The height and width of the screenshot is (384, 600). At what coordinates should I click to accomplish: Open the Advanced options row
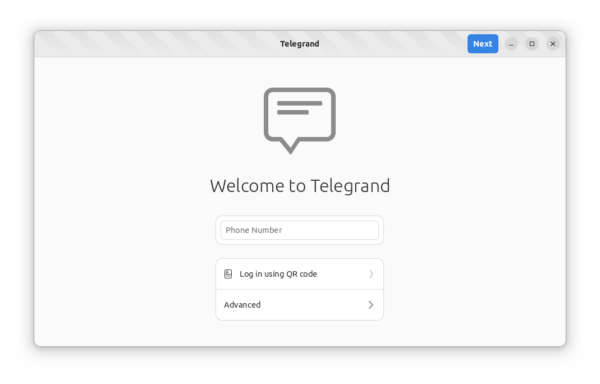[x=299, y=305]
